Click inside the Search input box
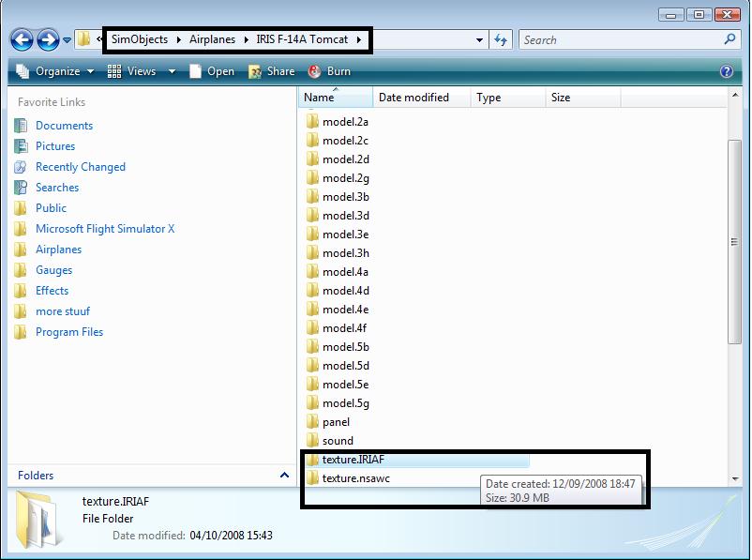Screen dimensions: 752x560 coord(619,40)
